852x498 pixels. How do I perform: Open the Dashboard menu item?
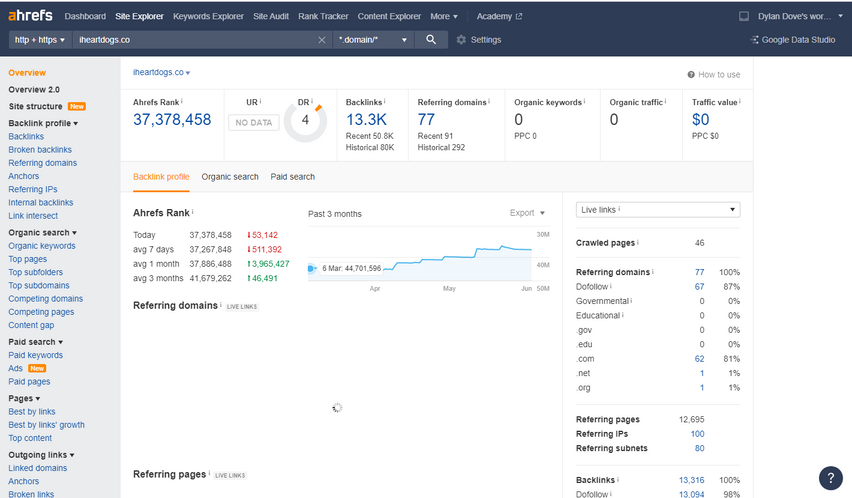pyautogui.click(x=85, y=16)
